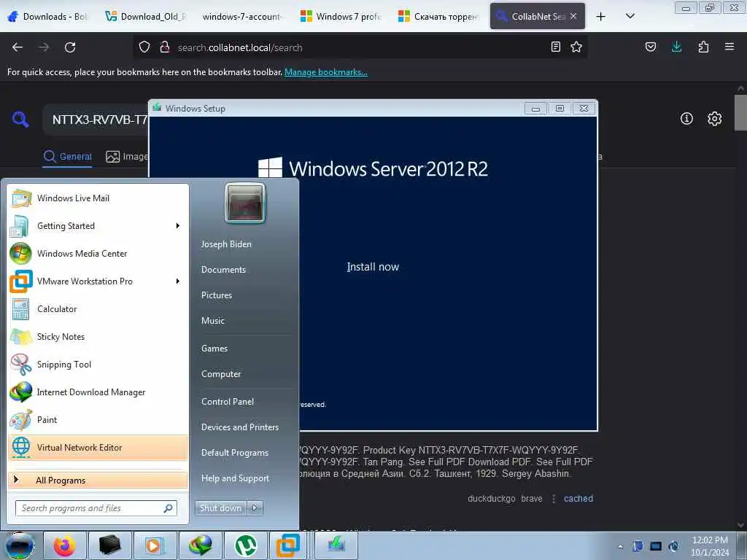The width and height of the screenshot is (747, 560).
Task: Focus the Search programs and files box
Action: 96,508
